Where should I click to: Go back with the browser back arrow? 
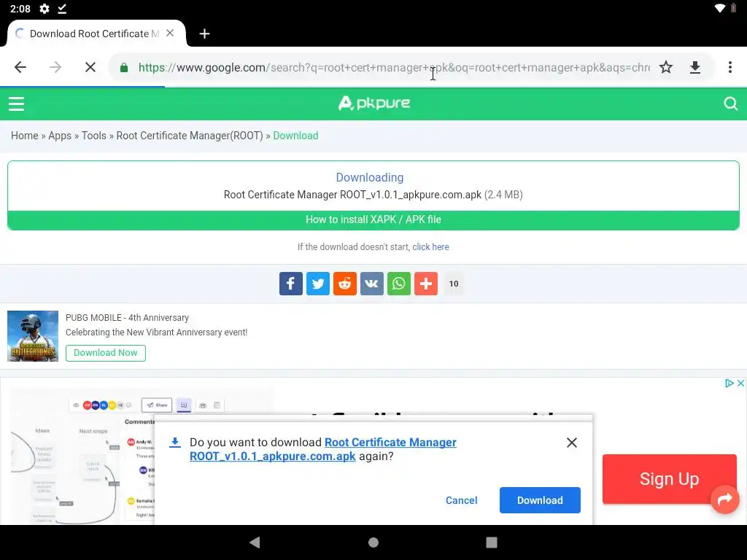20,67
